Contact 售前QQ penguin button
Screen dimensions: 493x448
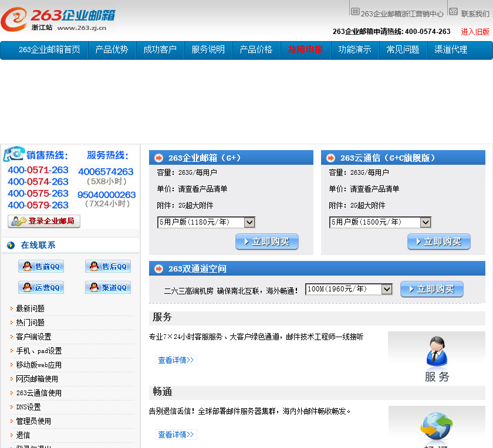tap(41, 266)
